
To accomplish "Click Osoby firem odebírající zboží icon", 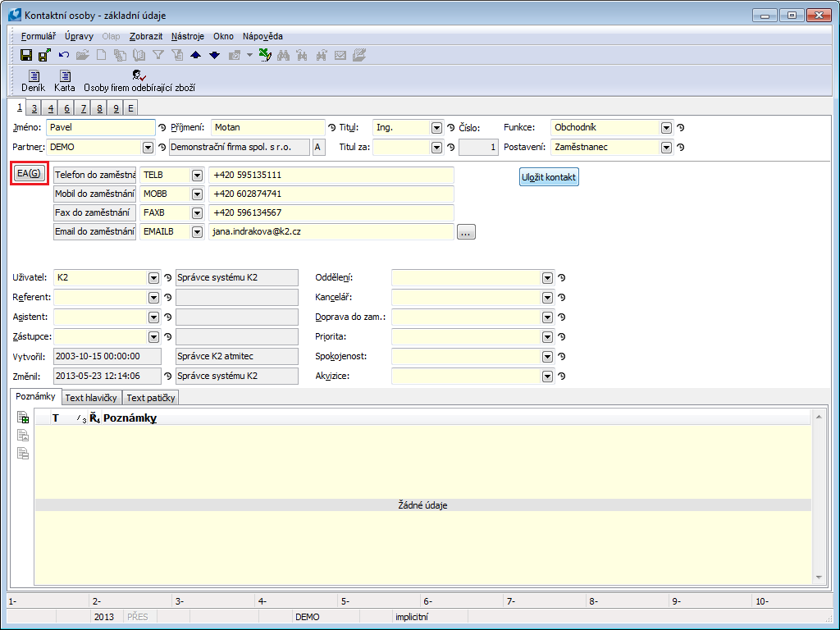I will pyautogui.click(x=139, y=76).
